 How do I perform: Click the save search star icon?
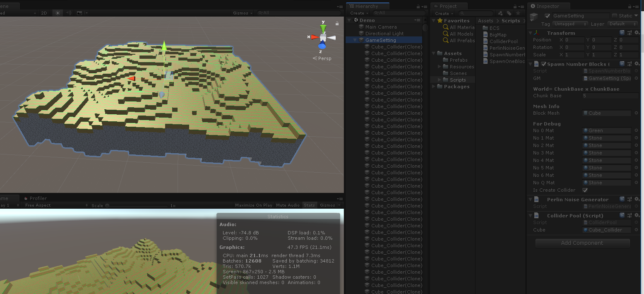click(x=518, y=13)
